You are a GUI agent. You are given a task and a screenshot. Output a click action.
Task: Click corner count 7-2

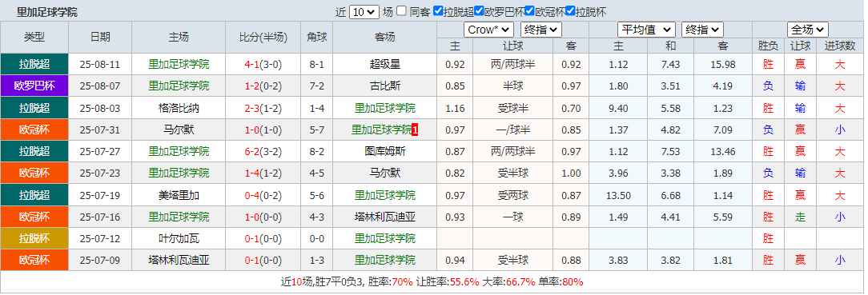click(x=317, y=86)
